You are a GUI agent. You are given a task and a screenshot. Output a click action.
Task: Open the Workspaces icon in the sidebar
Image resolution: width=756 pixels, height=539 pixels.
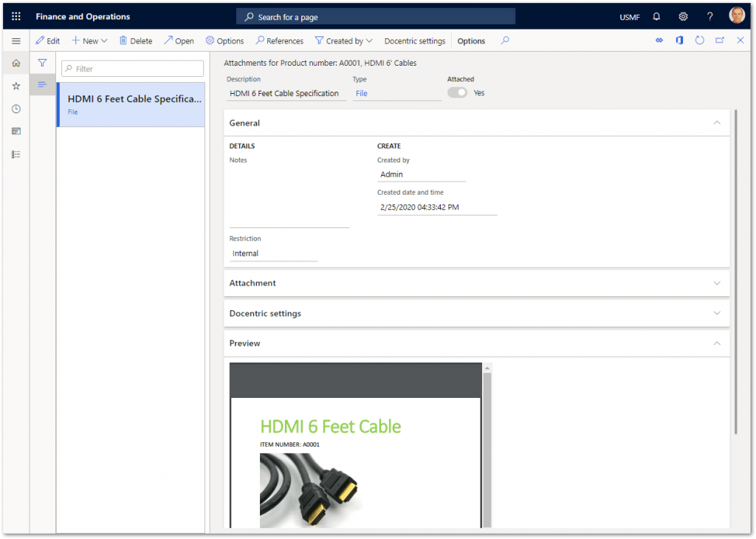click(15, 131)
